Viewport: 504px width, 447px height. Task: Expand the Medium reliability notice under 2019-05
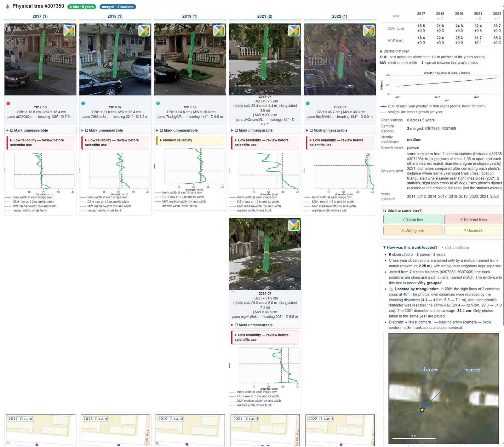[x=190, y=140]
